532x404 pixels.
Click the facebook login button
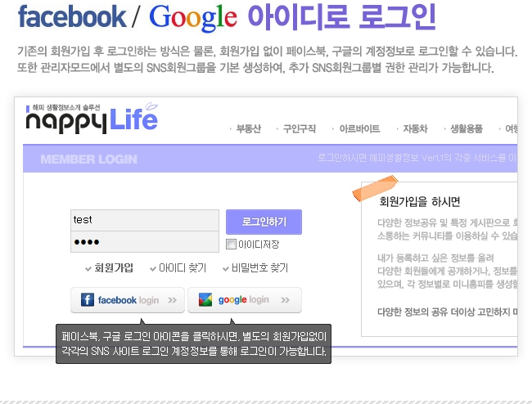(x=128, y=300)
